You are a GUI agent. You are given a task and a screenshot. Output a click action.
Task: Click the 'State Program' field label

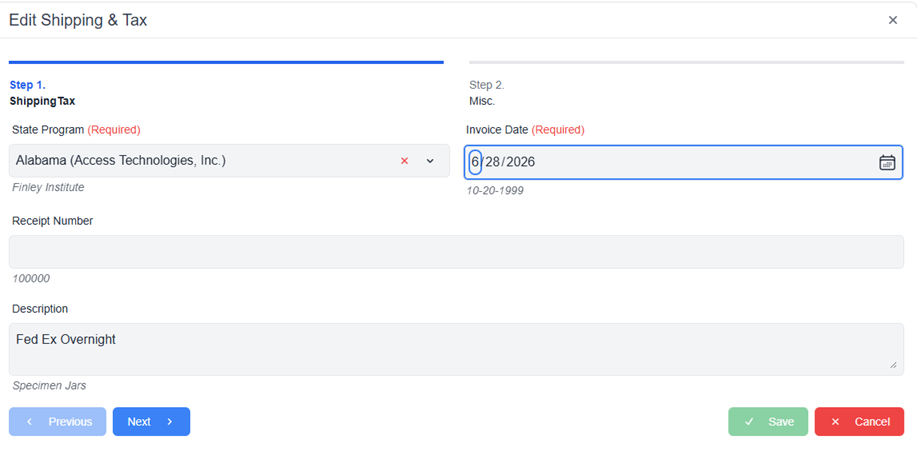coord(48,130)
